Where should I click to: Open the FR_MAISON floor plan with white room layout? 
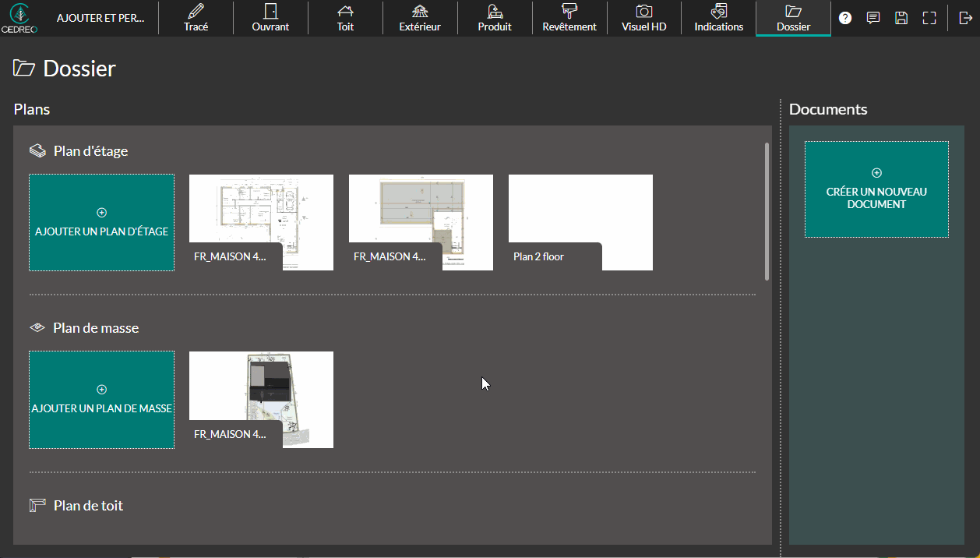coord(261,222)
